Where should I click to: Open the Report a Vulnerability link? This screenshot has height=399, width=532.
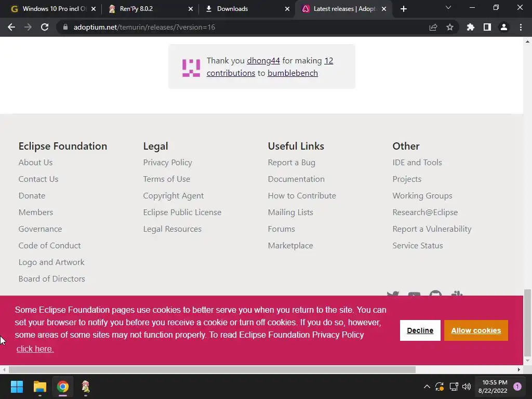(432, 229)
